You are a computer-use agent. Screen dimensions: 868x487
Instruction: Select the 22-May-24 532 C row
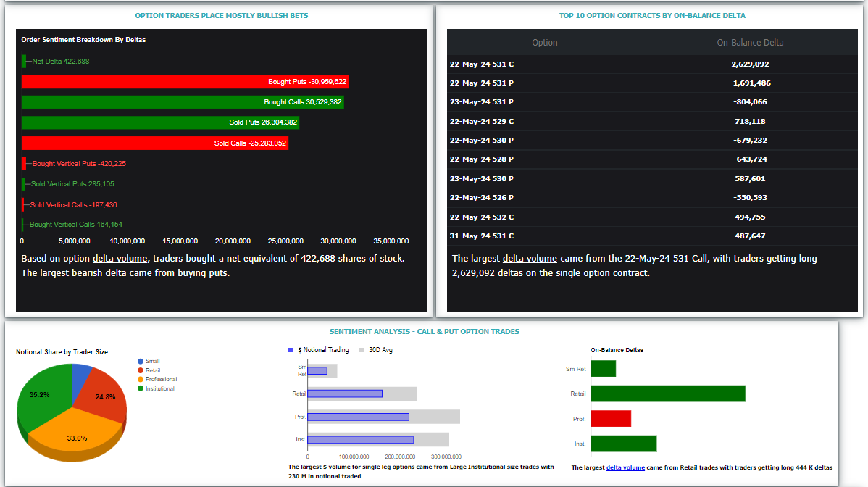(652, 217)
